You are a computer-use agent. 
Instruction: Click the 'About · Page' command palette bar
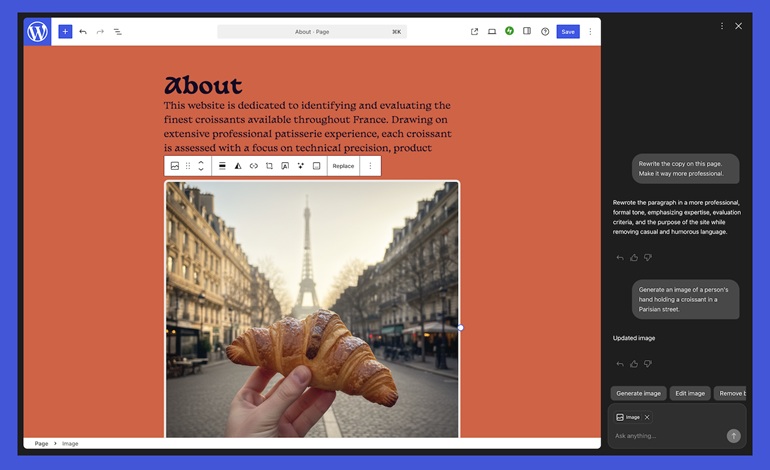coord(312,32)
